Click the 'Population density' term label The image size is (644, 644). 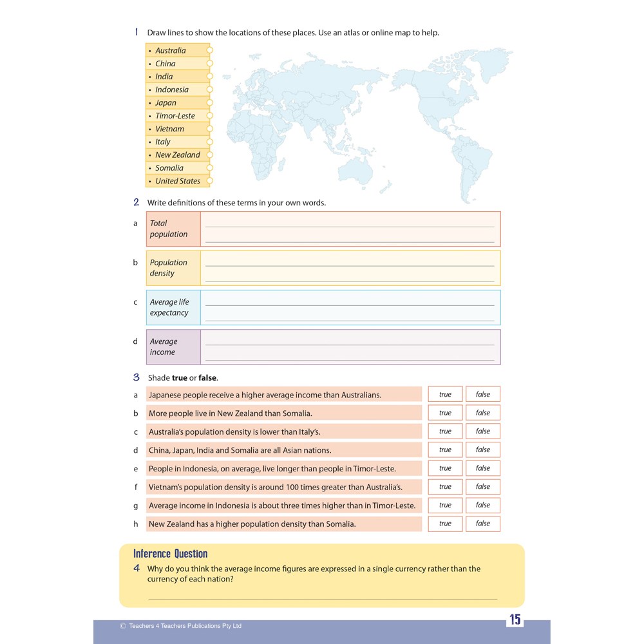point(168,268)
